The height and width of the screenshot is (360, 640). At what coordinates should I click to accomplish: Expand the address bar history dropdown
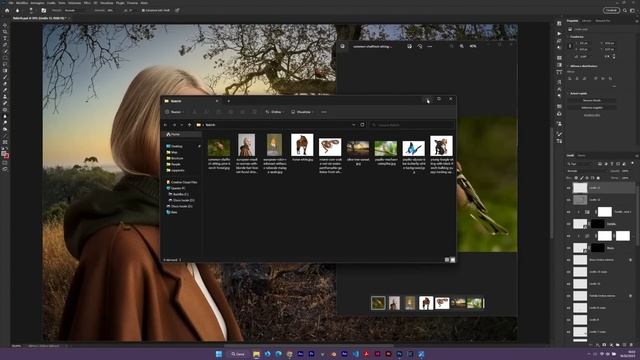click(x=353, y=125)
